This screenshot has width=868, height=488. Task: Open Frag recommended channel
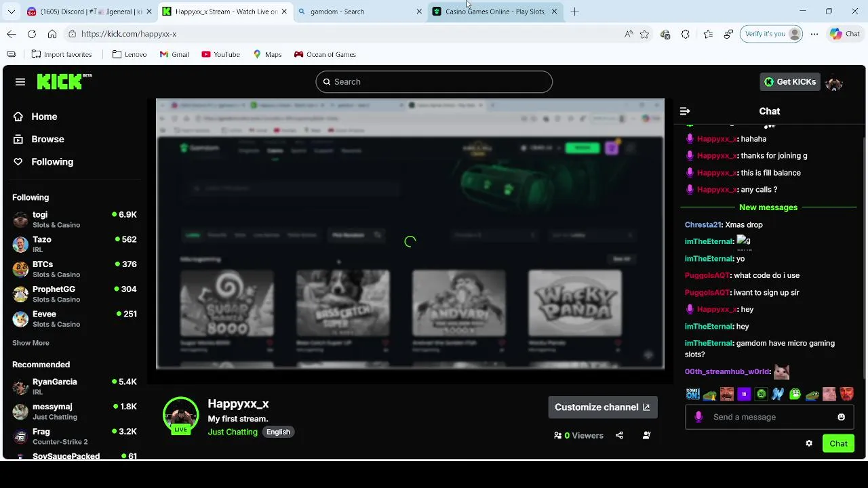coord(75,436)
